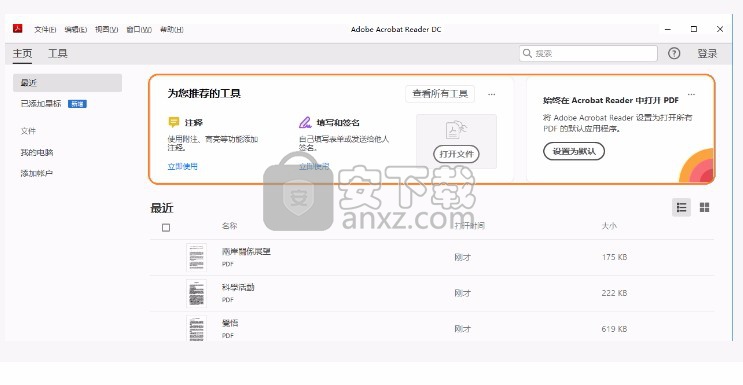Open the help question mark icon
This screenshot has height=385, width=743.
click(674, 54)
